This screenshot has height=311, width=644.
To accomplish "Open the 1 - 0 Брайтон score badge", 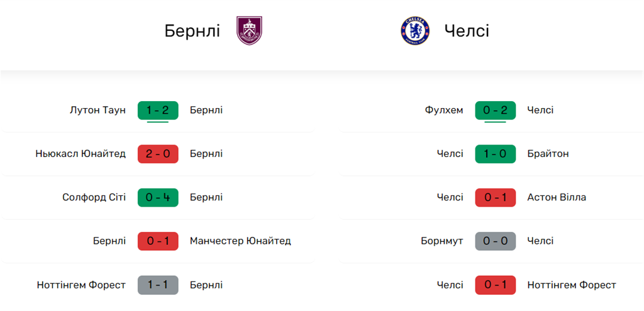I will [x=496, y=154].
